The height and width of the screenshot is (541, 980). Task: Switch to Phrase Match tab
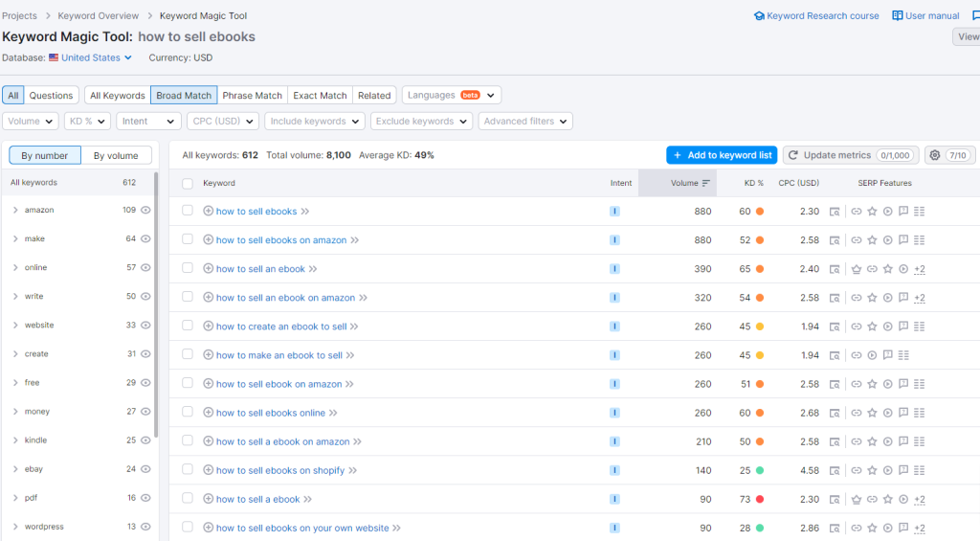(252, 95)
